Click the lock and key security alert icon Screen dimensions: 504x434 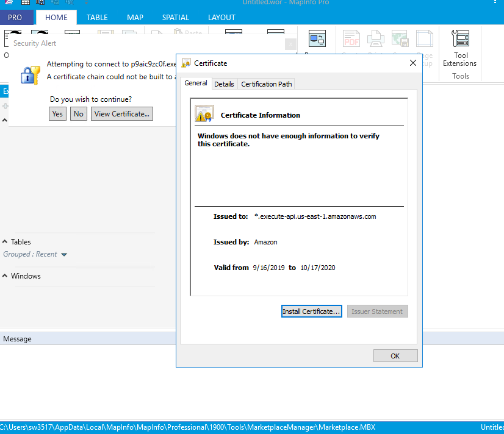point(30,73)
